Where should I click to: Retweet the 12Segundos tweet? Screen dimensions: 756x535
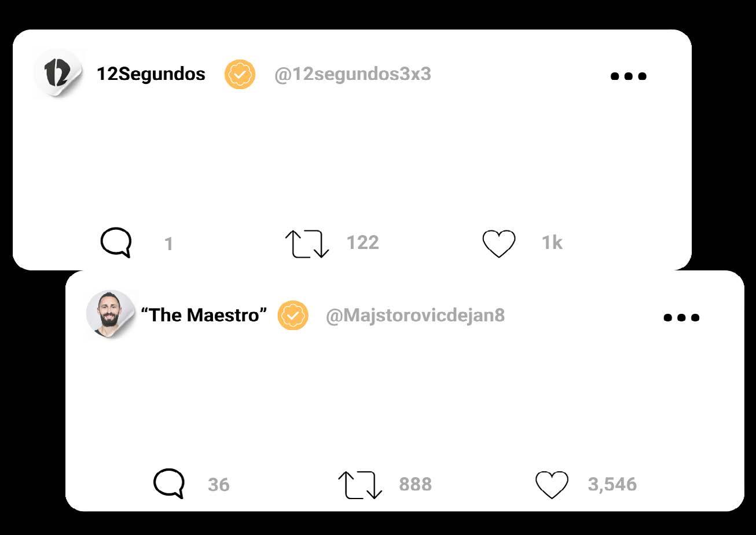tap(307, 243)
